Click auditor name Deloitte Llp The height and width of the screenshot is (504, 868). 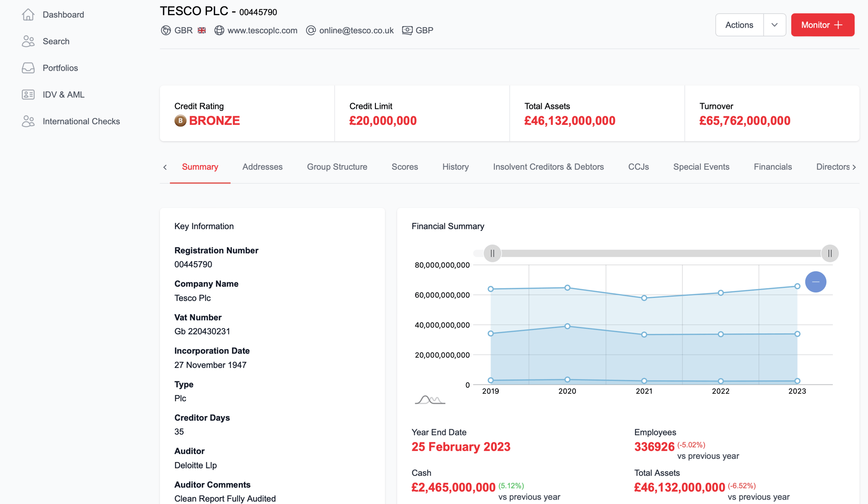tap(195, 465)
